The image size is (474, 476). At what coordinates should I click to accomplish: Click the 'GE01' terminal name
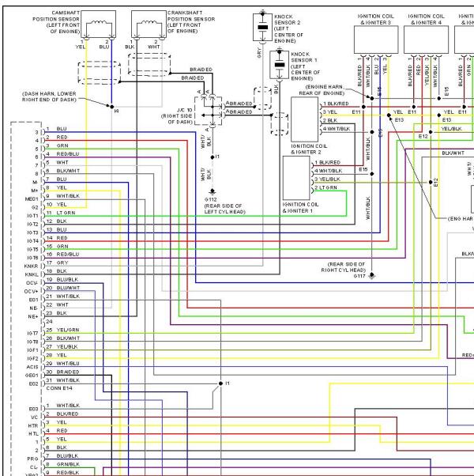(x=32, y=376)
